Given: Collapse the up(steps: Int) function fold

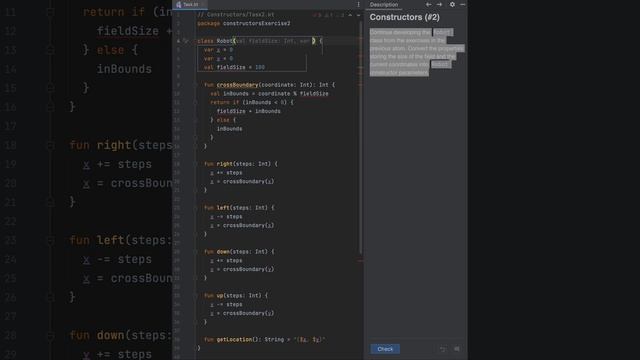Looking at the screenshot, I should [196, 296].
